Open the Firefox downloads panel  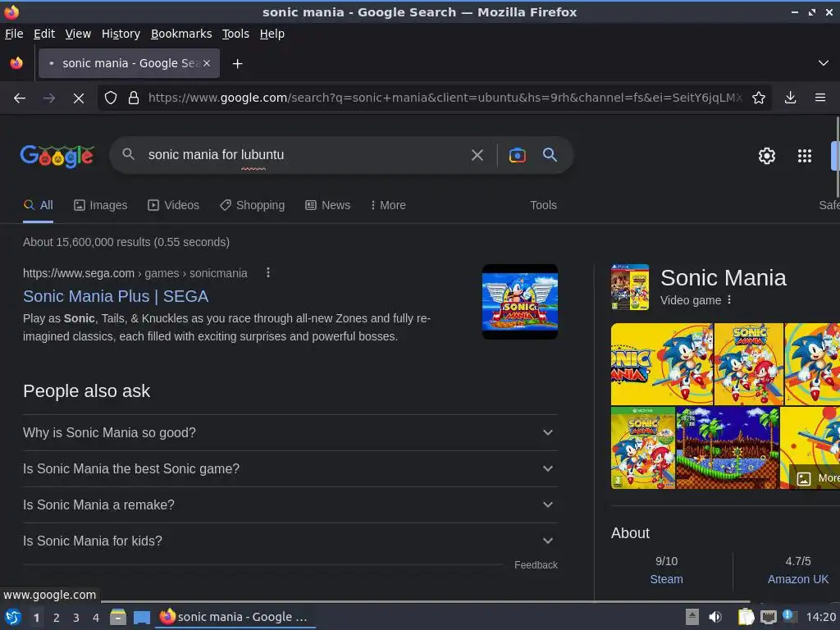[790, 98]
